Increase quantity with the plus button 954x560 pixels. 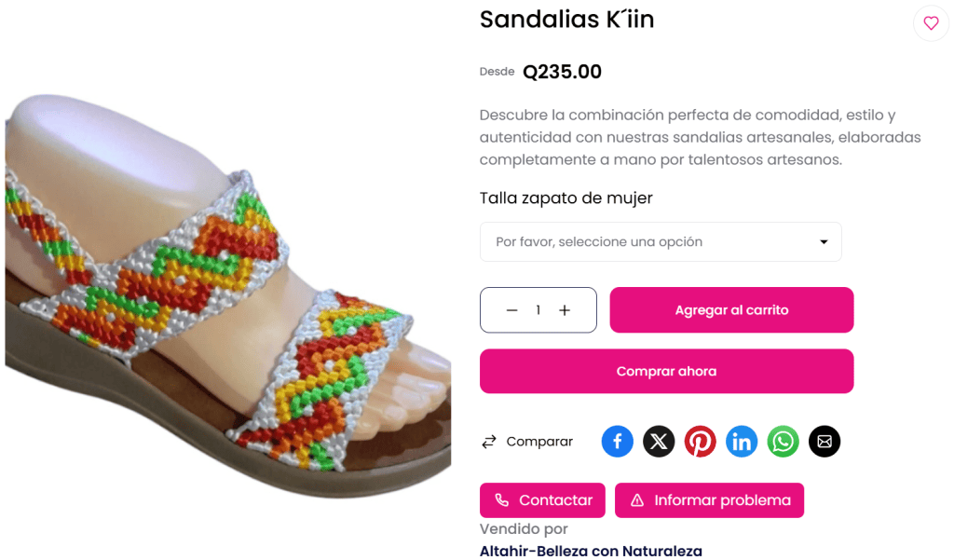click(x=565, y=309)
